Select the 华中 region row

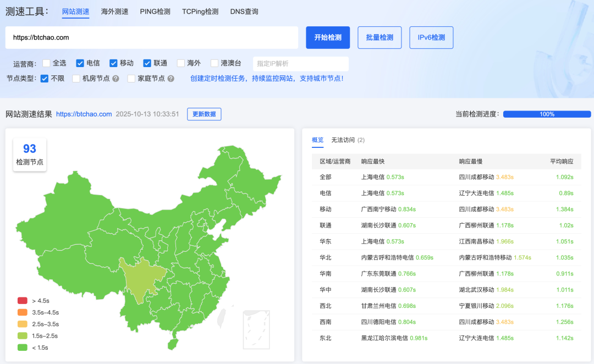tap(446, 290)
